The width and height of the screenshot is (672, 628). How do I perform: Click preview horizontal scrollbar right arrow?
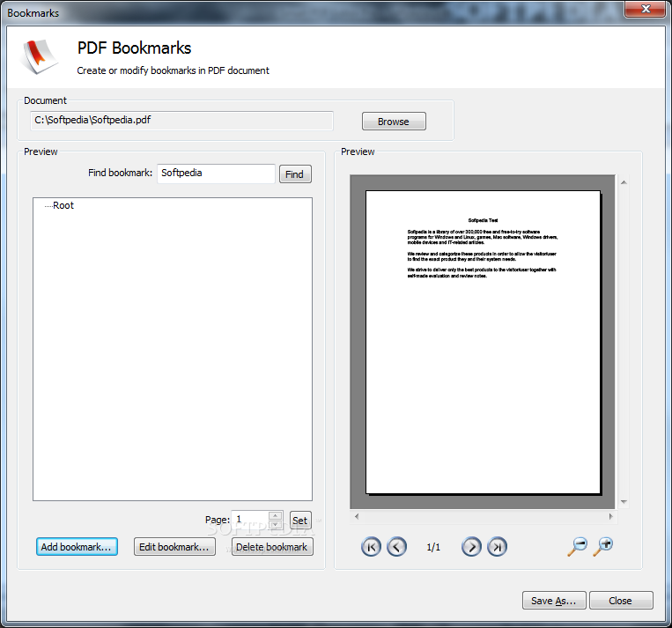[x=610, y=516]
